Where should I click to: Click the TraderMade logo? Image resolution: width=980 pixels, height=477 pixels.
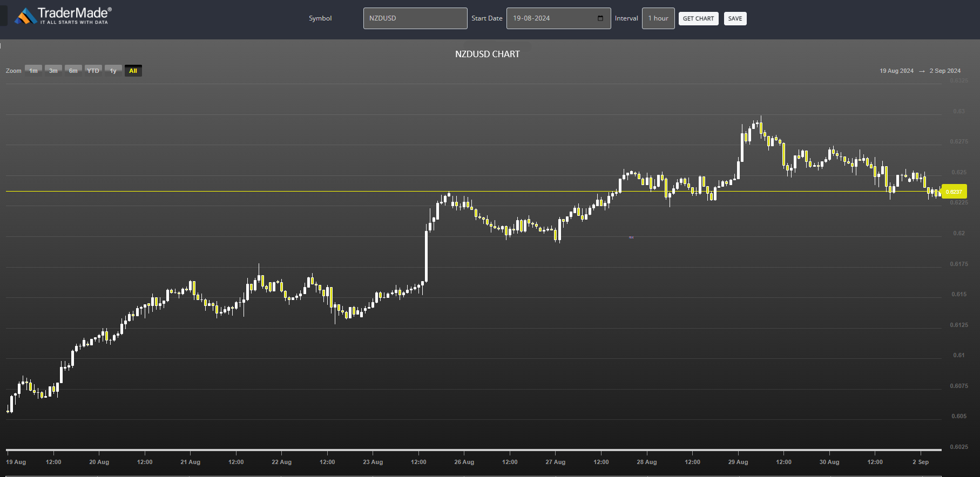pos(63,16)
